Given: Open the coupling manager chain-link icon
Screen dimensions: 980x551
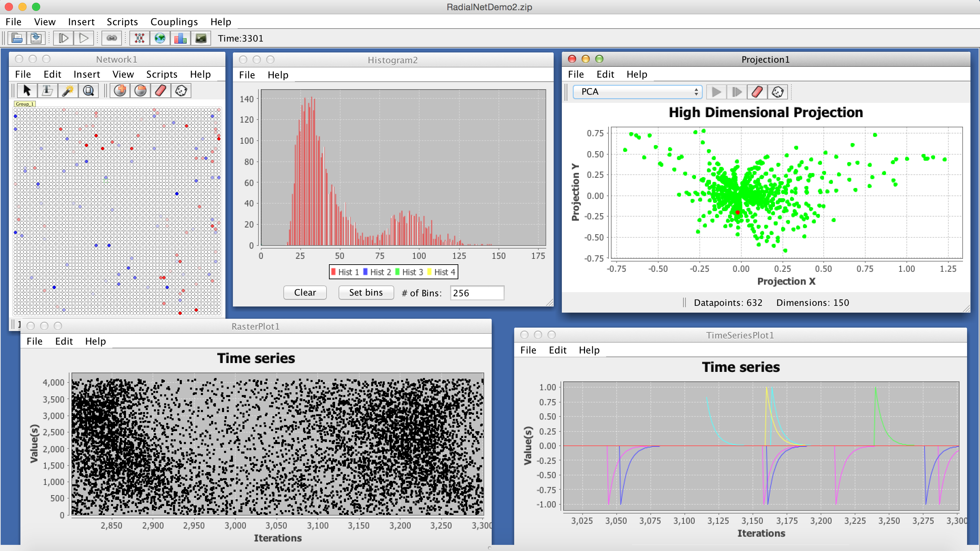Looking at the screenshot, I should (x=111, y=38).
